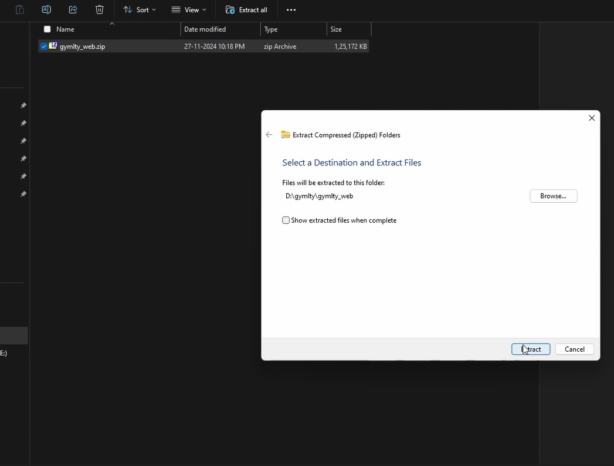Click the Select a Destination and Extract Files heading
Viewport: 614px width, 466px height.
351,163
